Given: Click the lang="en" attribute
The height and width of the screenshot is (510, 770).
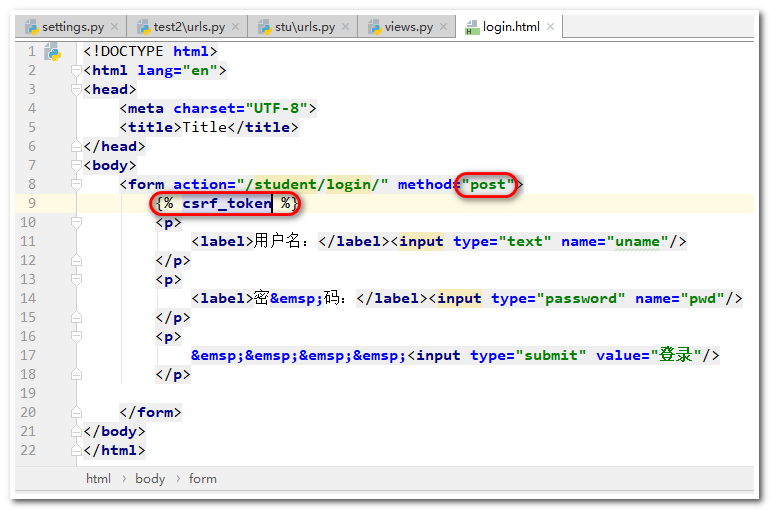Looking at the screenshot, I should [177, 71].
